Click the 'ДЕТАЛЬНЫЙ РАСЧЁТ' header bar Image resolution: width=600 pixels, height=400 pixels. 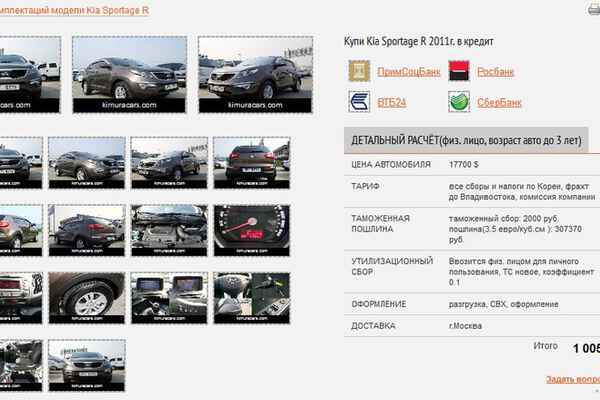466,140
